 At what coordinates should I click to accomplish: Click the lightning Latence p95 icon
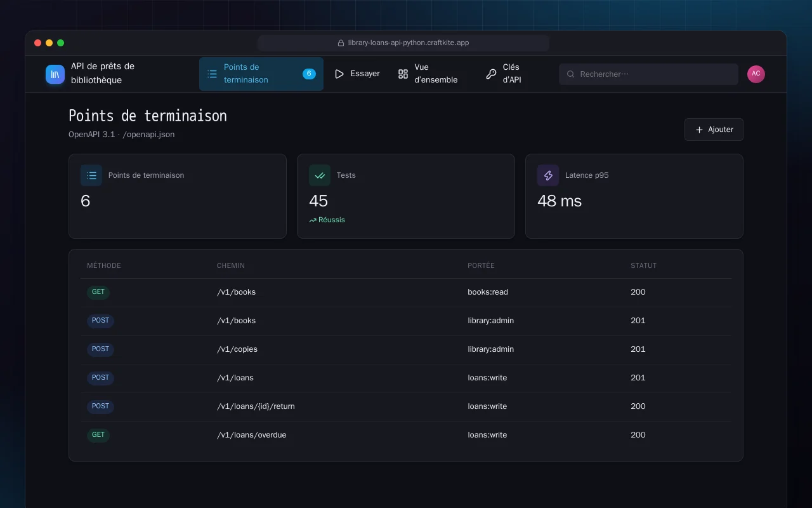(x=548, y=175)
